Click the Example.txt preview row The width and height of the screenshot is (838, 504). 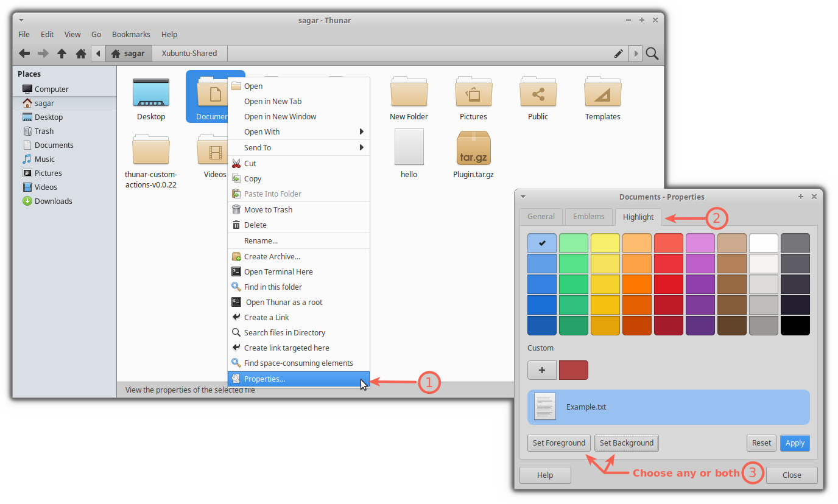pos(668,407)
